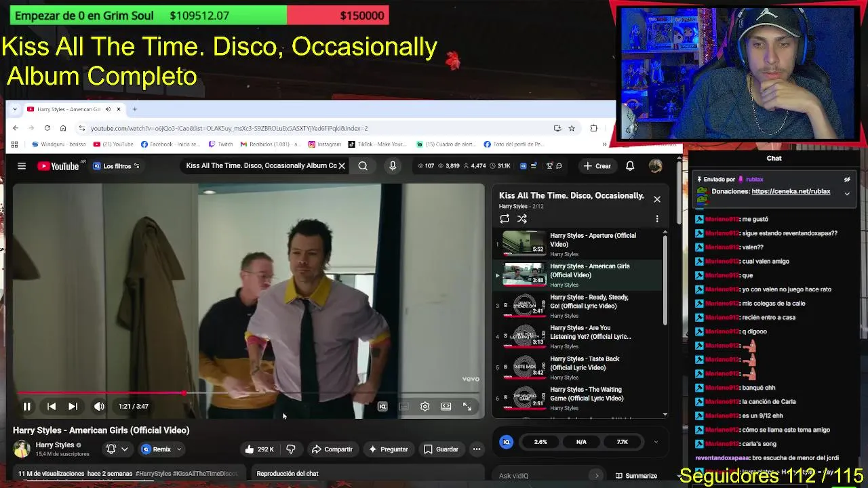Open Recibidos Gmail bookmark
The height and width of the screenshot is (488, 868).
coord(270,144)
